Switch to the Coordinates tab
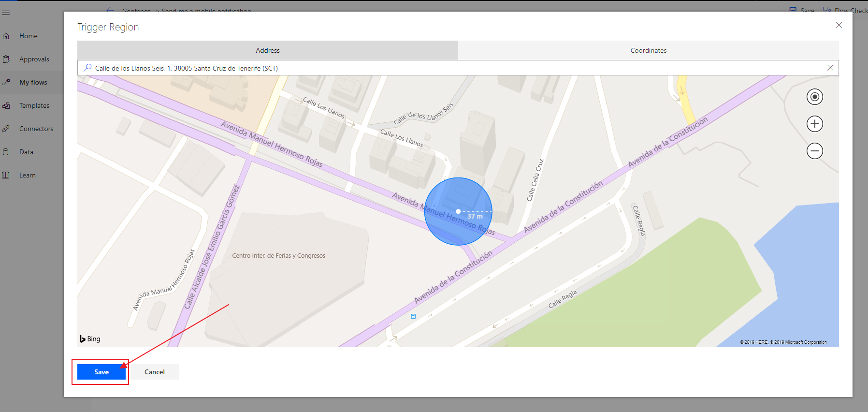The image size is (868, 412). (x=648, y=50)
